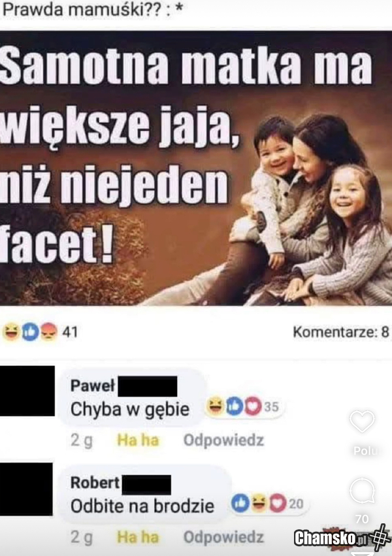Click heart reaction on Paweł's comment
Screen dimensions: 392x556
[253, 407]
